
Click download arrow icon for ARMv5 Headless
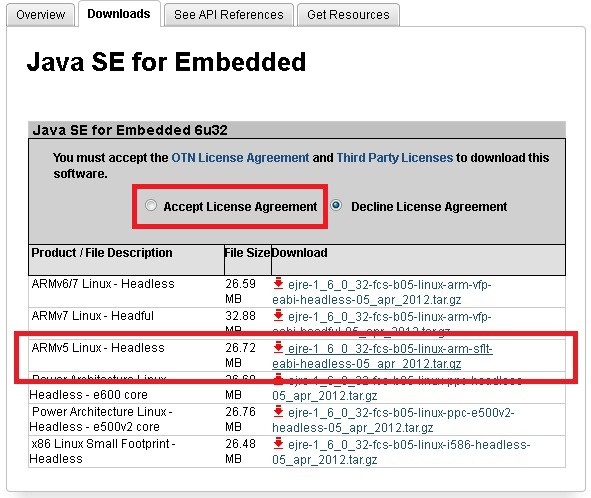click(x=278, y=348)
